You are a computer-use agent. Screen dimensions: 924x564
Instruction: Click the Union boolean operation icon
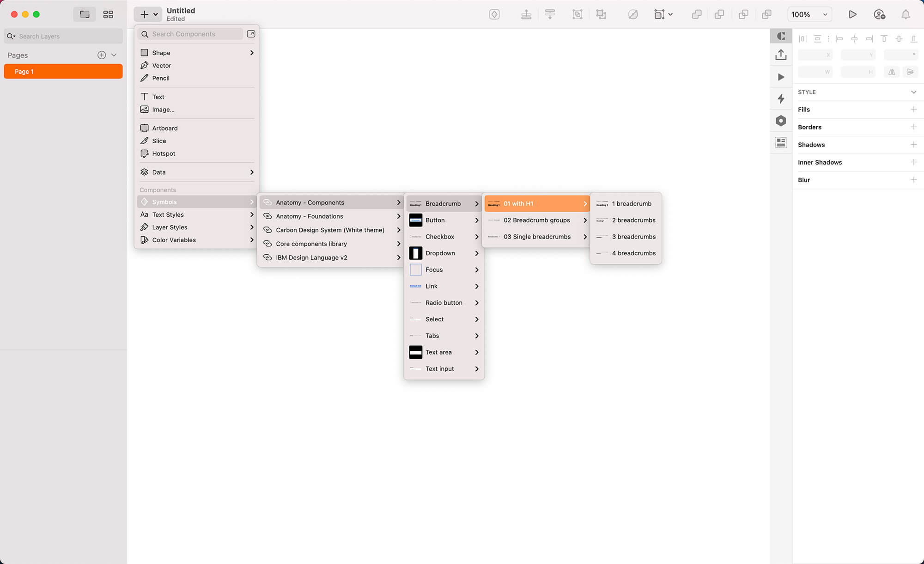[696, 14]
